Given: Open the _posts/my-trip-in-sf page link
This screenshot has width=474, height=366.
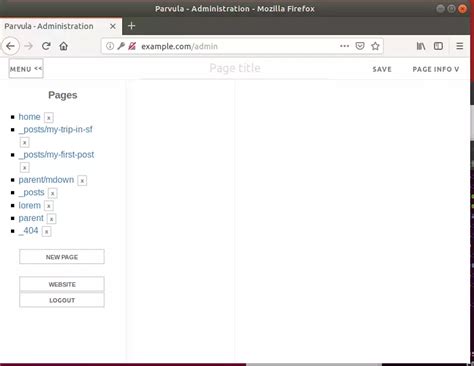Looking at the screenshot, I should click(x=56, y=129).
